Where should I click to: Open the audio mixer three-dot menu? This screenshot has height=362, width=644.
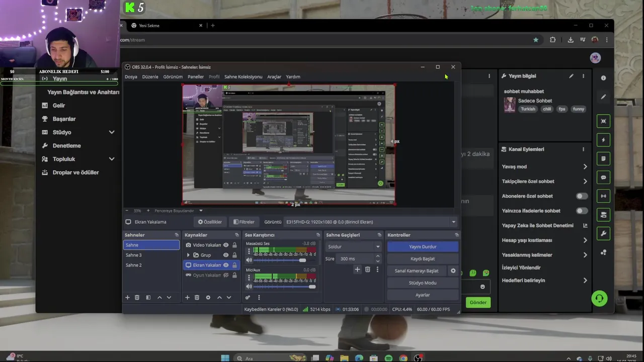click(259, 298)
